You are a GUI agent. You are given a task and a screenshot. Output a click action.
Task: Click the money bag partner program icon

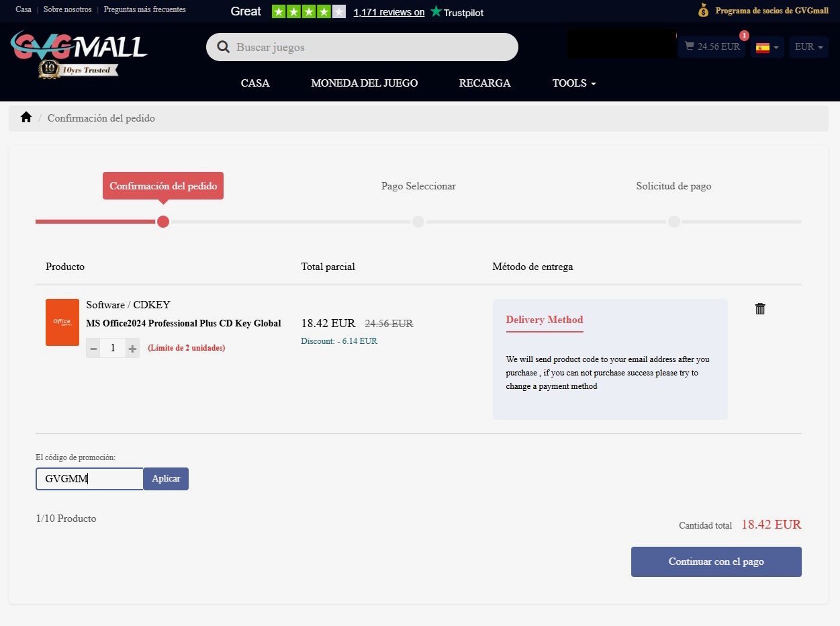(703, 10)
